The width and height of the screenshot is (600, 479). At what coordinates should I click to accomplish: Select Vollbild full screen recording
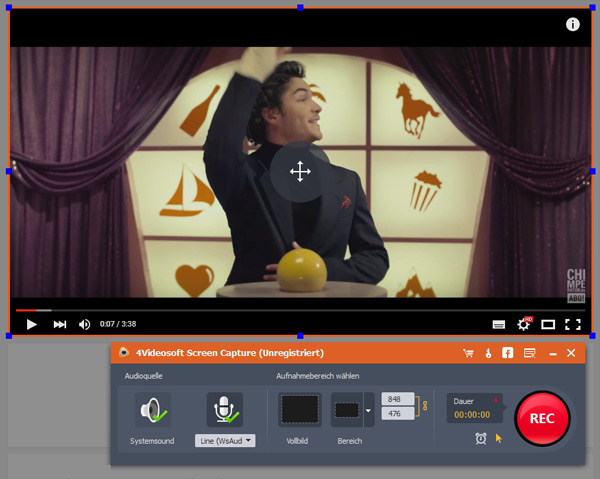[300, 410]
